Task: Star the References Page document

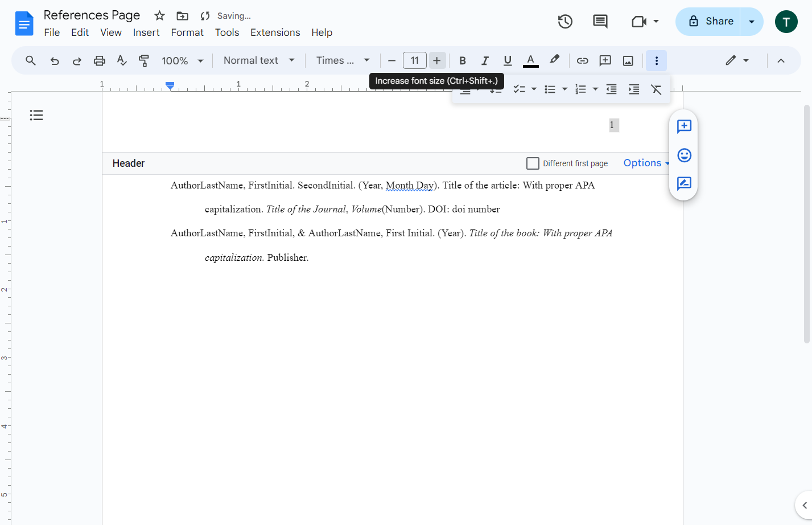Action: tap(159, 16)
